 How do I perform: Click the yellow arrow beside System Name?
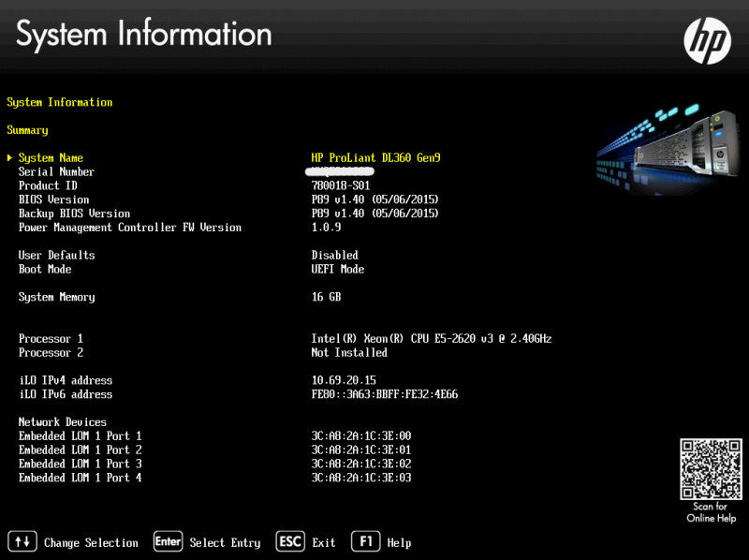click(9, 157)
